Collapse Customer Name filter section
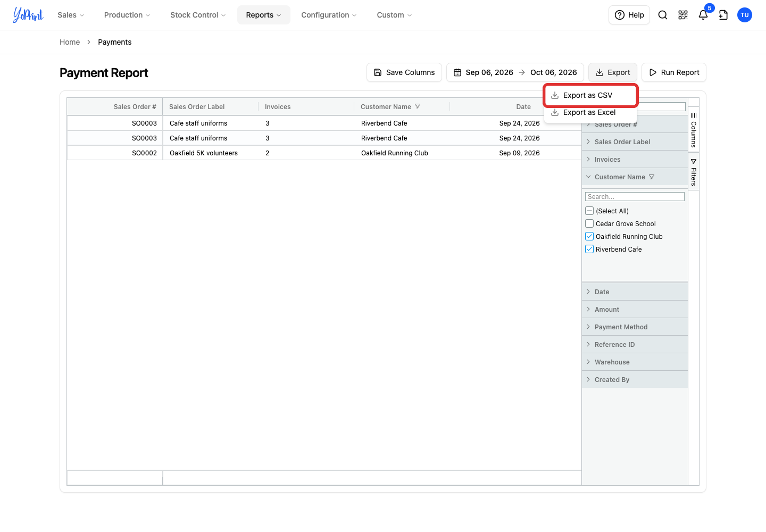The height and width of the screenshot is (532, 766). [x=635, y=177]
